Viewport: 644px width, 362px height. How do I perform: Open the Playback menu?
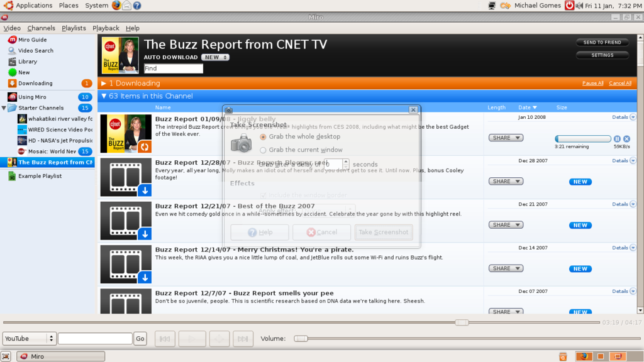pos(106,28)
